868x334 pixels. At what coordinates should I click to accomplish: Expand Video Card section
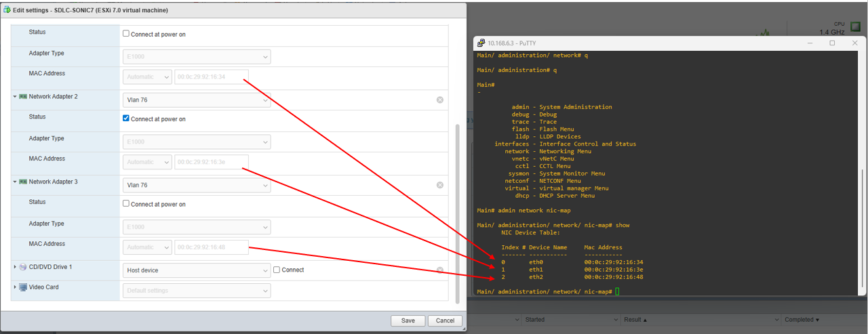(x=15, y=287)
